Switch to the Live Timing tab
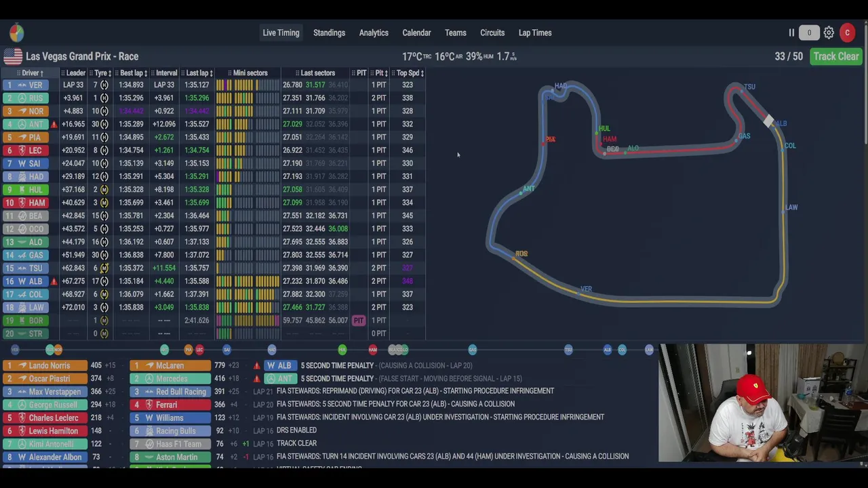The width and height of the screenshot is (868, 488). [281, 33]
